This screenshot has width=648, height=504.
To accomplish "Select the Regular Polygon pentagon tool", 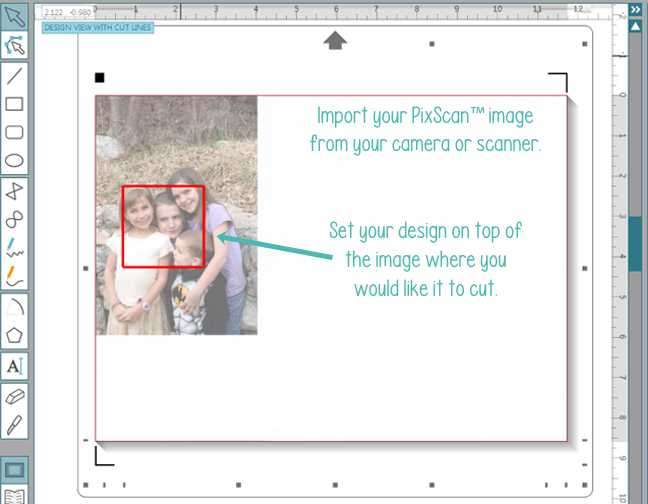I will tap(14, 335).
